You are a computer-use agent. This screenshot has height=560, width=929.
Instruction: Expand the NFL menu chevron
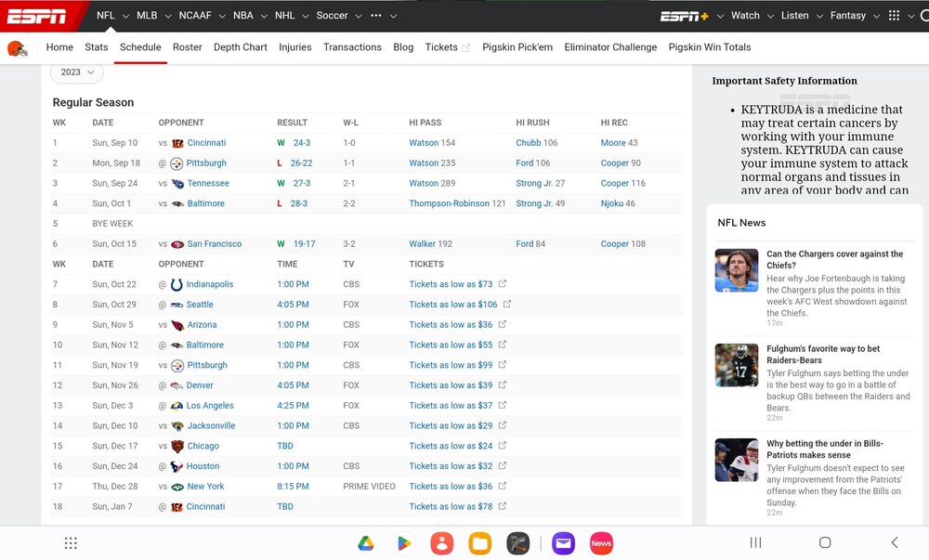point(125,17)
